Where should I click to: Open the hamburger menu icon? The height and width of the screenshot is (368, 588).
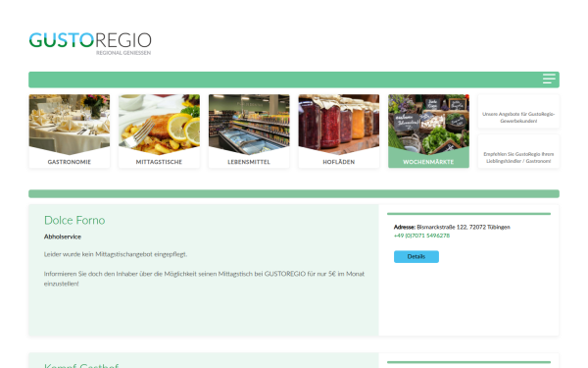click(x=549, y=79)
